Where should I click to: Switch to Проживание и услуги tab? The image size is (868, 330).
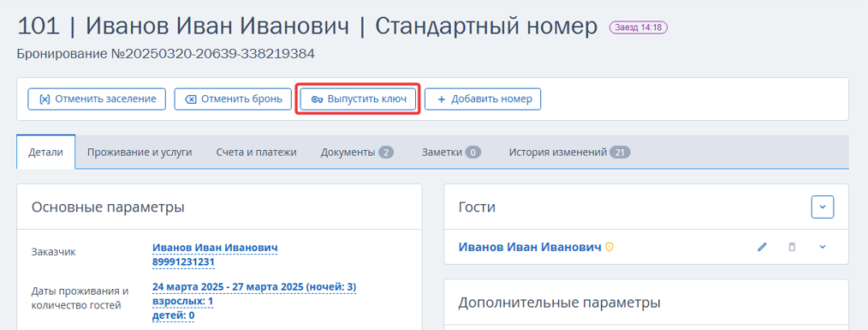[140, 152]
